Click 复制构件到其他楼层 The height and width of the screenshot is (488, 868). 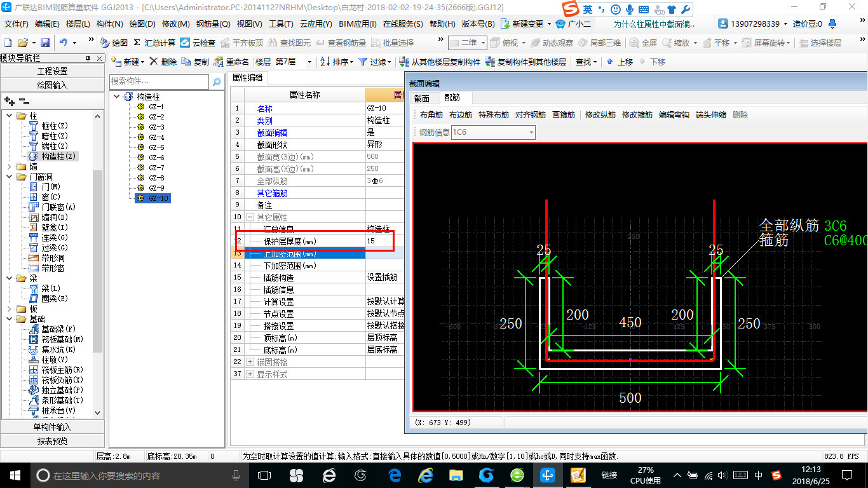526,62
